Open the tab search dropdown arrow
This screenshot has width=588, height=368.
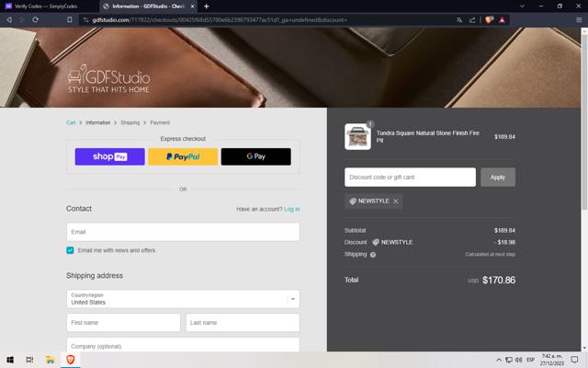[x=522, y=6]
